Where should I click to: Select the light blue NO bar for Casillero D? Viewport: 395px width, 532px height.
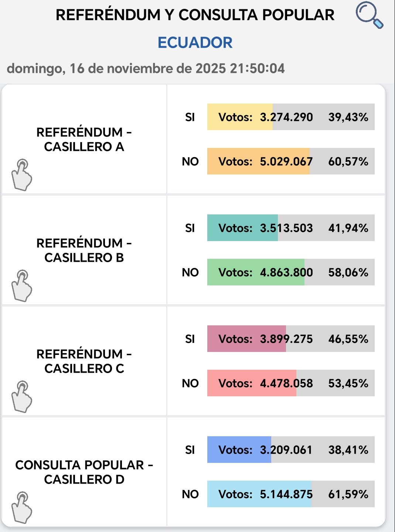click(259, 494)
